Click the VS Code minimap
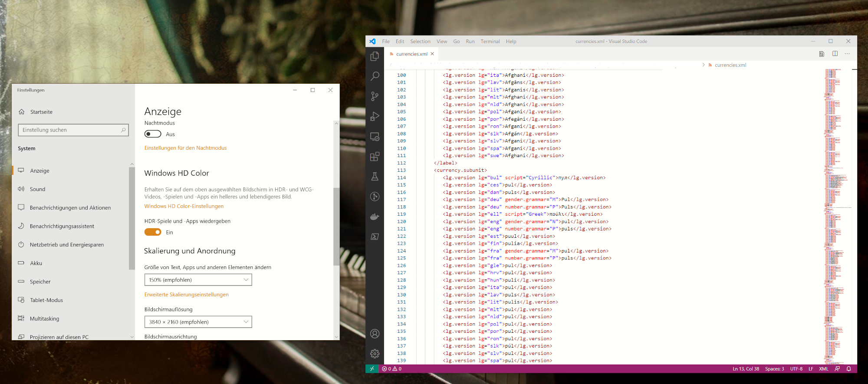The width and height of the screenshot is (868, 384). point(838,216)
